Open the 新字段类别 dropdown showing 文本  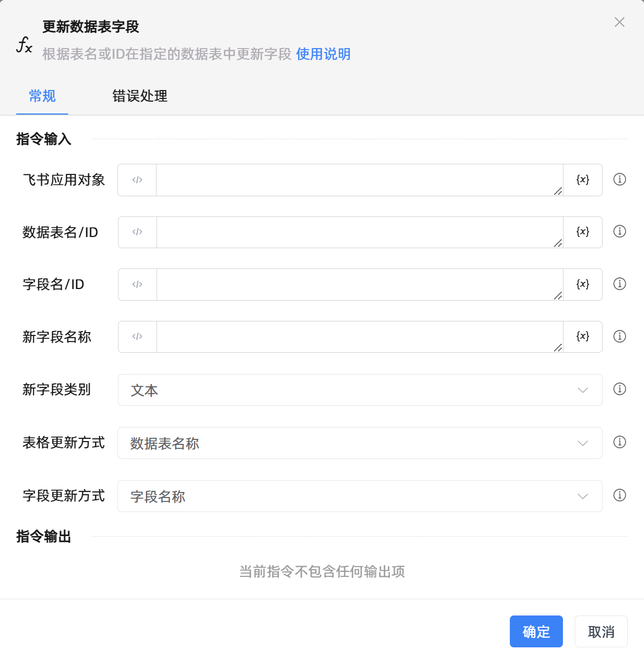(x=360, y=390)
